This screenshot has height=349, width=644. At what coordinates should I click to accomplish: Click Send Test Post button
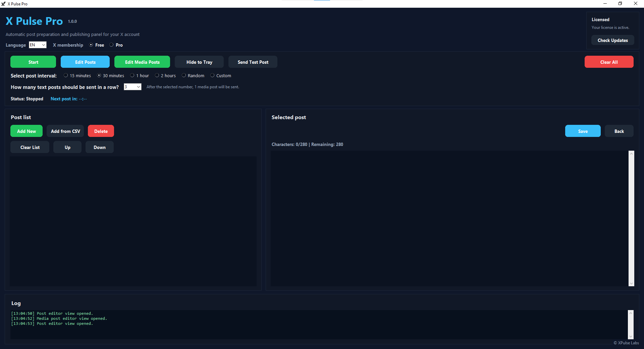coord(253,62)
